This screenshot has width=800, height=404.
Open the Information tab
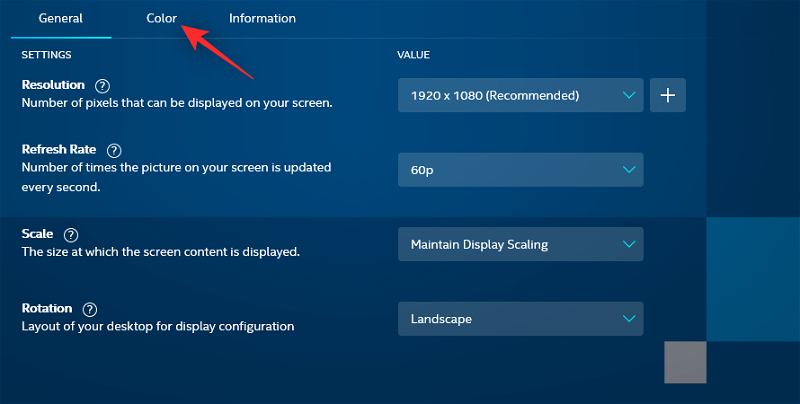(x=262, y=18)
